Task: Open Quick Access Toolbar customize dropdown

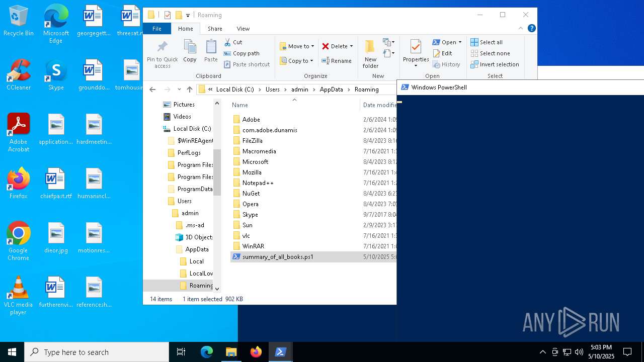Action: (x=188, y=15)
